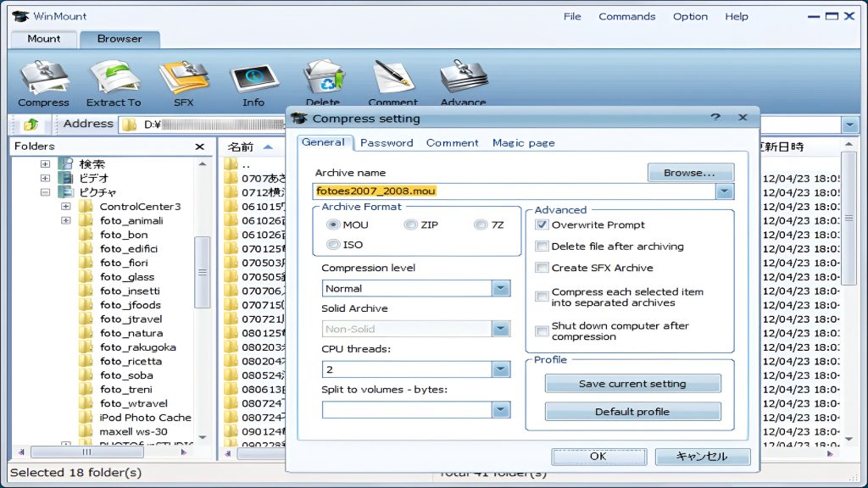Image resolution: width=868 pixels, height=488 pixels.
Task: Uncheck Overwrite Prompt option
Action: click(x=542, y=225)
